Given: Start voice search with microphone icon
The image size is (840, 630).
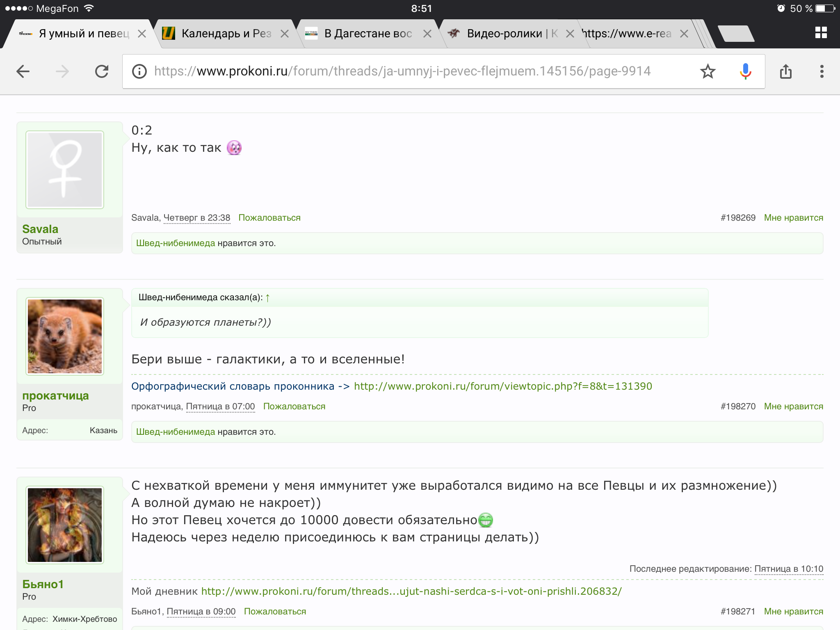Looking at the screenshot, I should point(745,71).
